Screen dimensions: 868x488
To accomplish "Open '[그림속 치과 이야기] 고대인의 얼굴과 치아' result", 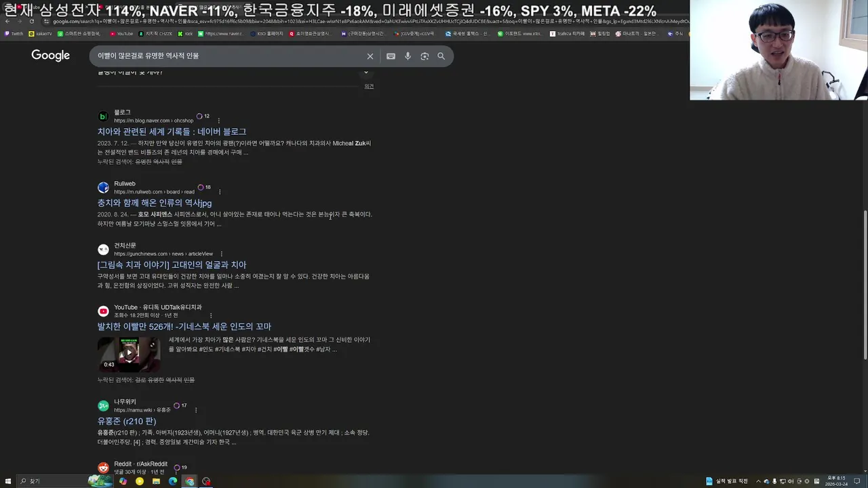I will pyautogui.click(x=172, y=265).
